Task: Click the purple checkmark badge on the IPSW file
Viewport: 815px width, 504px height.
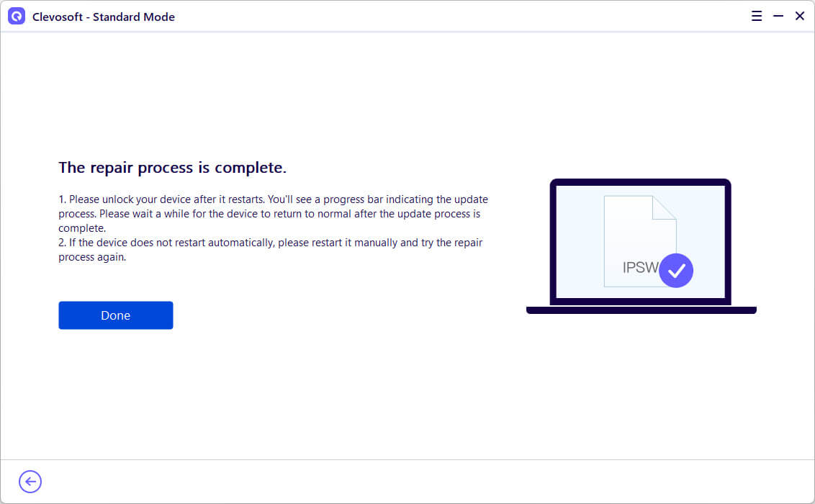Action: [676, 270]
